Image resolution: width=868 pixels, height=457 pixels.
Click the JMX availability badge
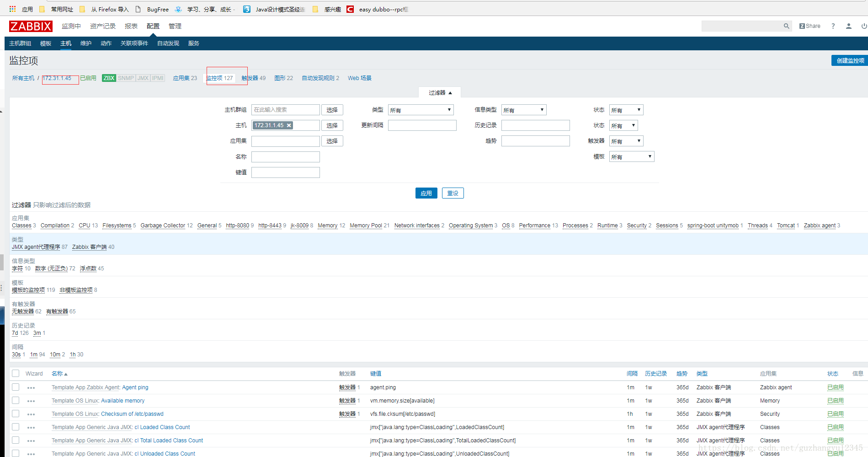click(x=143, y=78)
